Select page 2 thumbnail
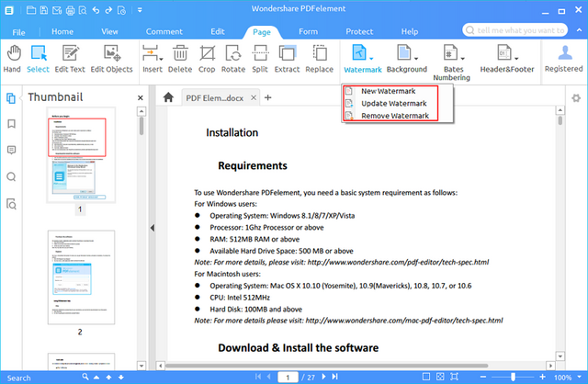The width and height of the screenshot is (588, 384). pyautogui.click(x=81, y=277)
